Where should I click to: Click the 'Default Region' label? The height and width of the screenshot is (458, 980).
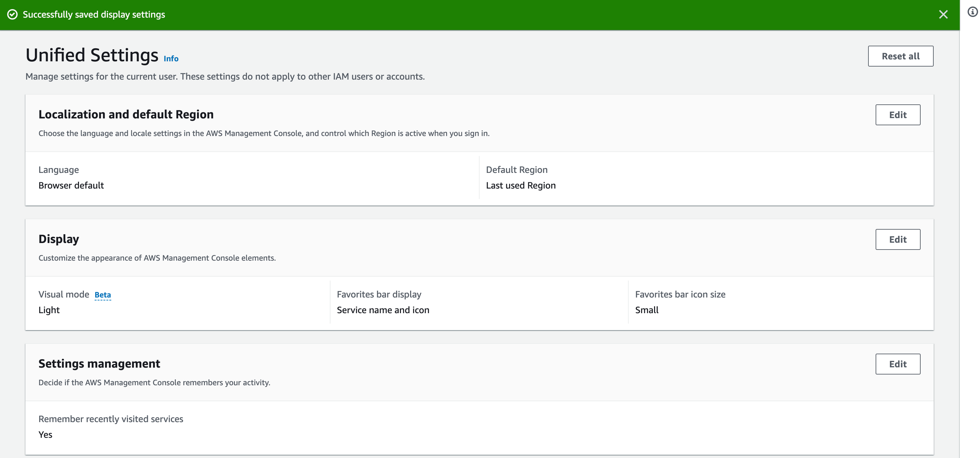517,170
